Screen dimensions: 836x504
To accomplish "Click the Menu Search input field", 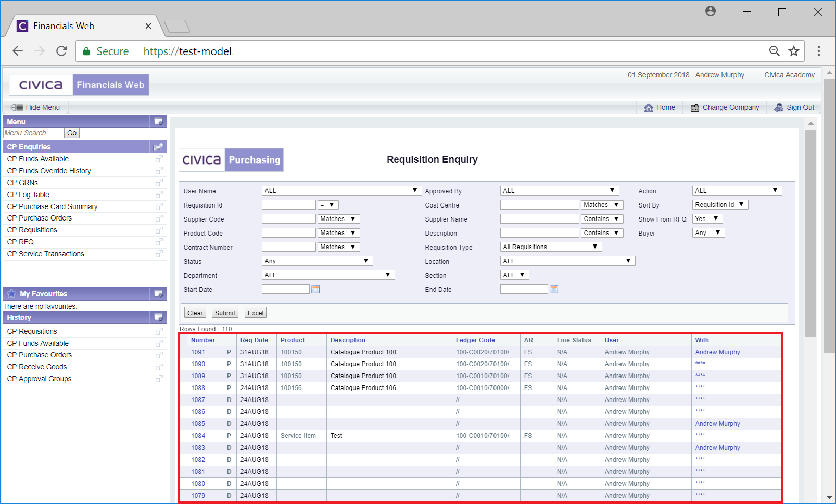I will pyautogui.click(x=33, y=133).
